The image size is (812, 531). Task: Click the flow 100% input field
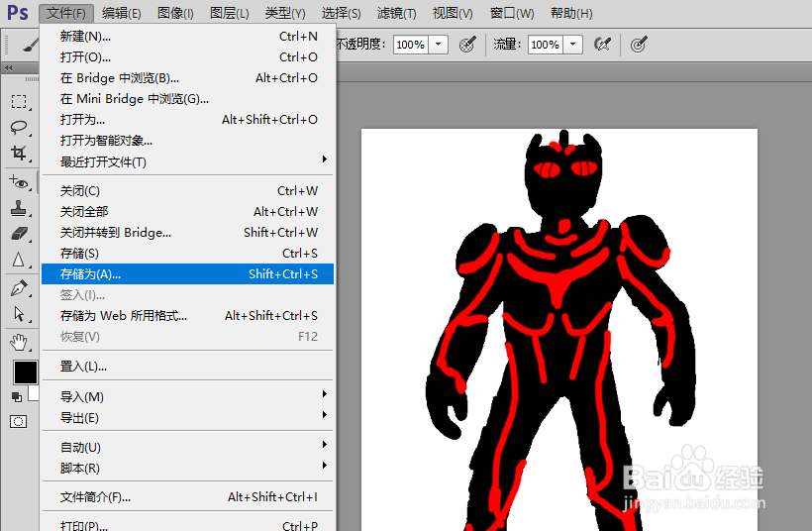546,45
